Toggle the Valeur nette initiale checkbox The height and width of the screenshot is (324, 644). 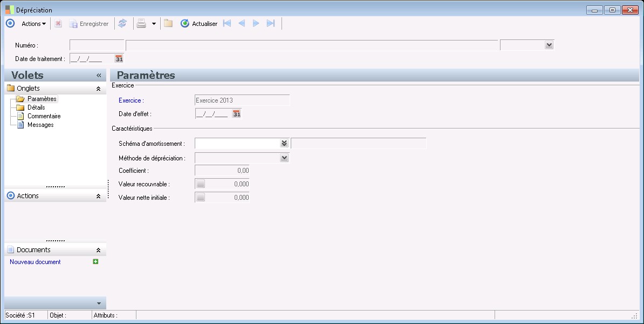point(201,198)
